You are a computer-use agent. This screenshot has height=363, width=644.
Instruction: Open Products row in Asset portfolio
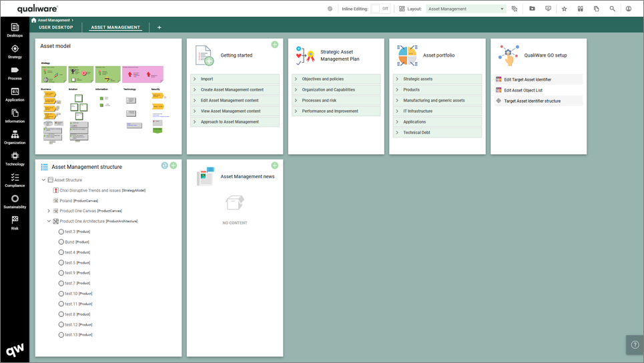(437, 89)
